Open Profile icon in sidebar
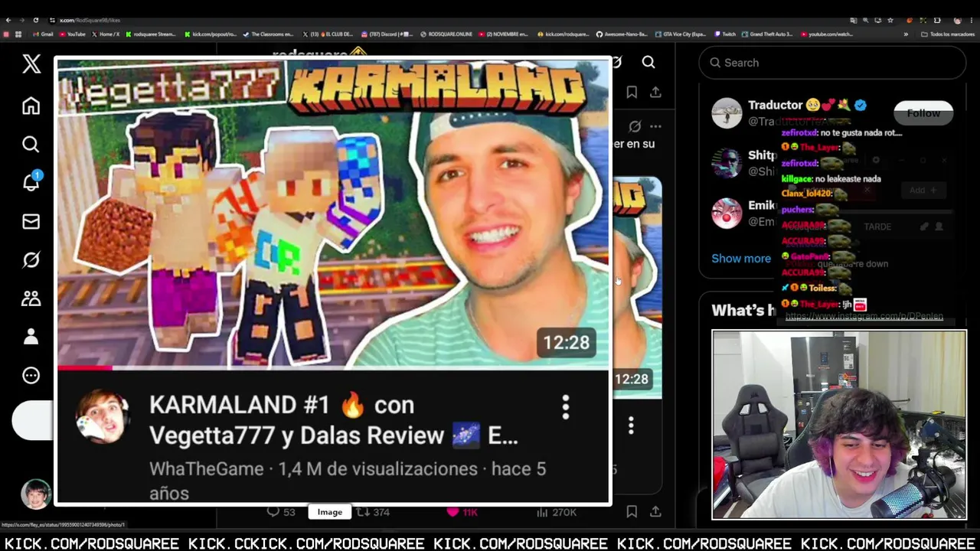Screen dimensions: 980x551 tap(31, 337)
